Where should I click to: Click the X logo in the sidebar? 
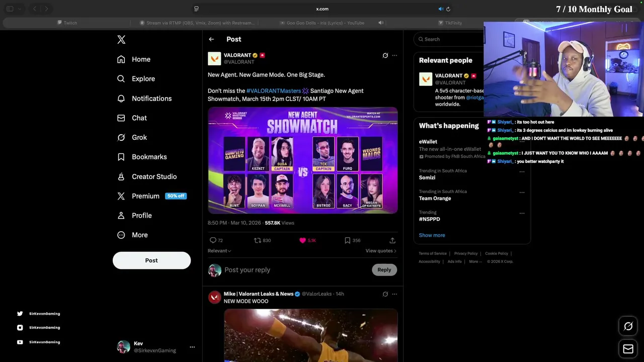[x=121, y=40]
